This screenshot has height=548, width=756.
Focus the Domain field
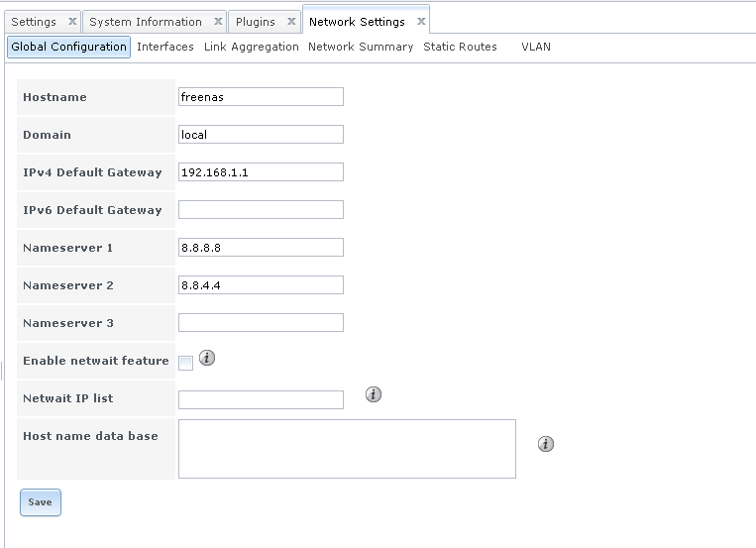tap(261, 134)
